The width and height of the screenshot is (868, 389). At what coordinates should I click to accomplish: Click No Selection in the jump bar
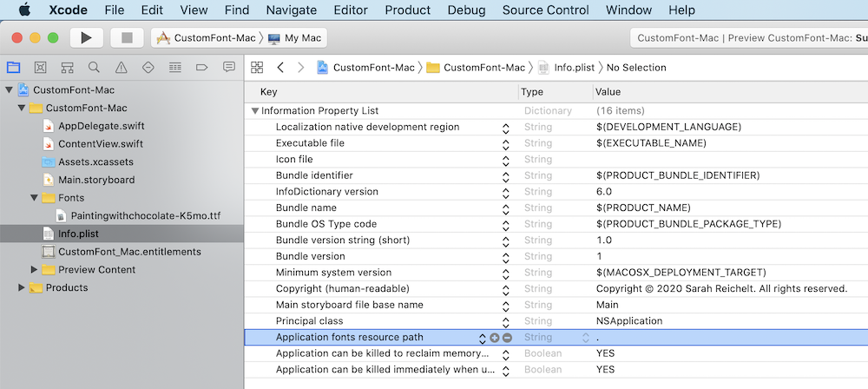(636, 68)
